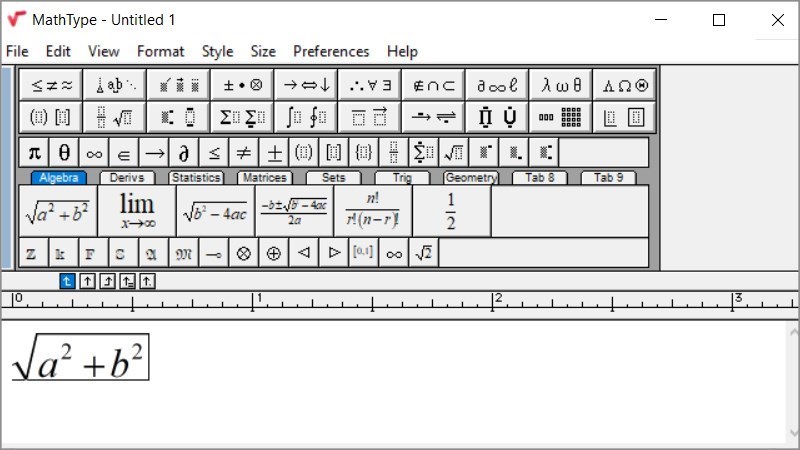Switch to the Derivs tab
Image resolution: width=800 pixels, height=450 pixels.
click(x=127, y=178)
